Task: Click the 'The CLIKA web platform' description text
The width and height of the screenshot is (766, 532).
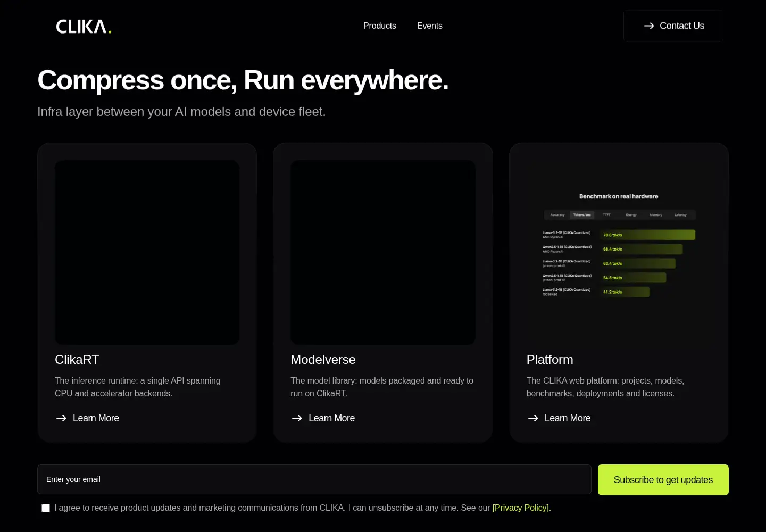Action: (605, 387)
